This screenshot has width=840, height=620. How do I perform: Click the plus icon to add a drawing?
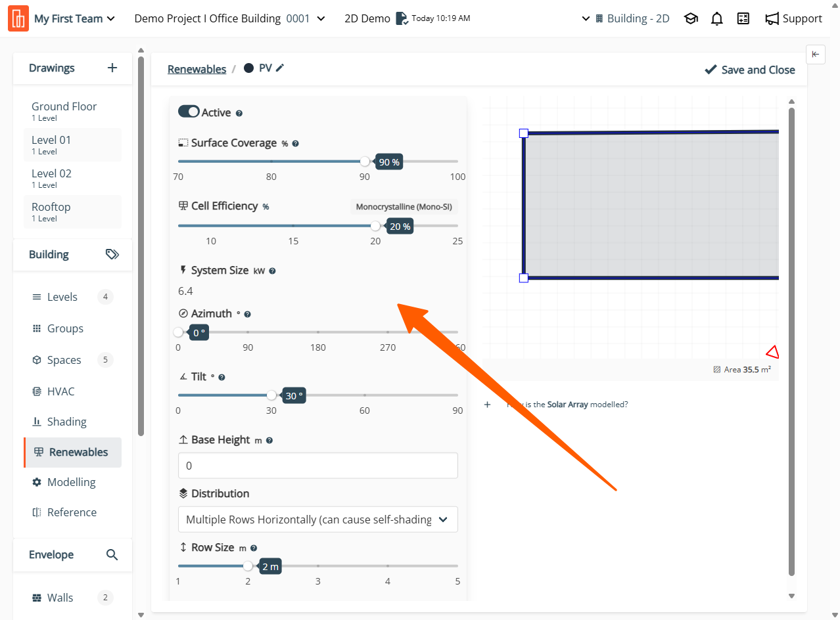[x=112, y=68]
